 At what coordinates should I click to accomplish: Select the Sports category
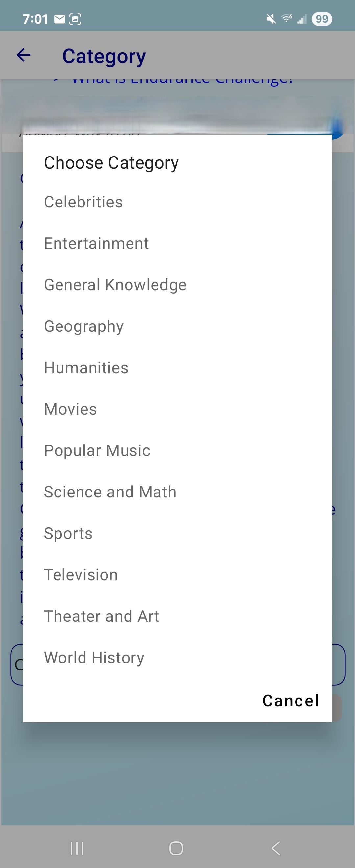(x=177, y=534)
